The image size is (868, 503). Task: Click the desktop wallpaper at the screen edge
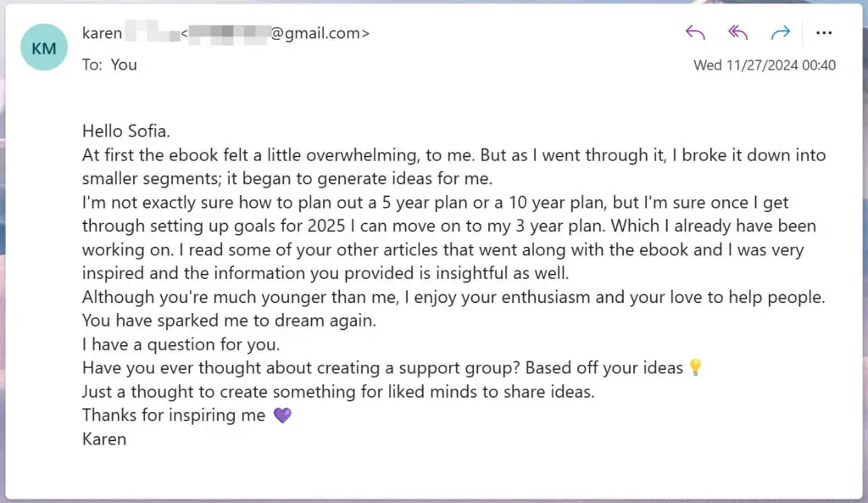pos(6,254)
